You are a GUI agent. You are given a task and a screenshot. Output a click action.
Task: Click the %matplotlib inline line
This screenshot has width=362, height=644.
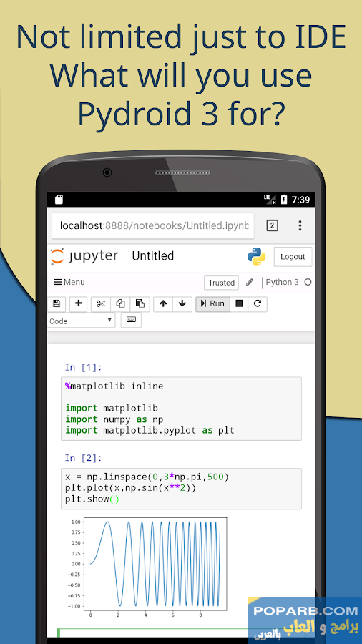(114, 386)
